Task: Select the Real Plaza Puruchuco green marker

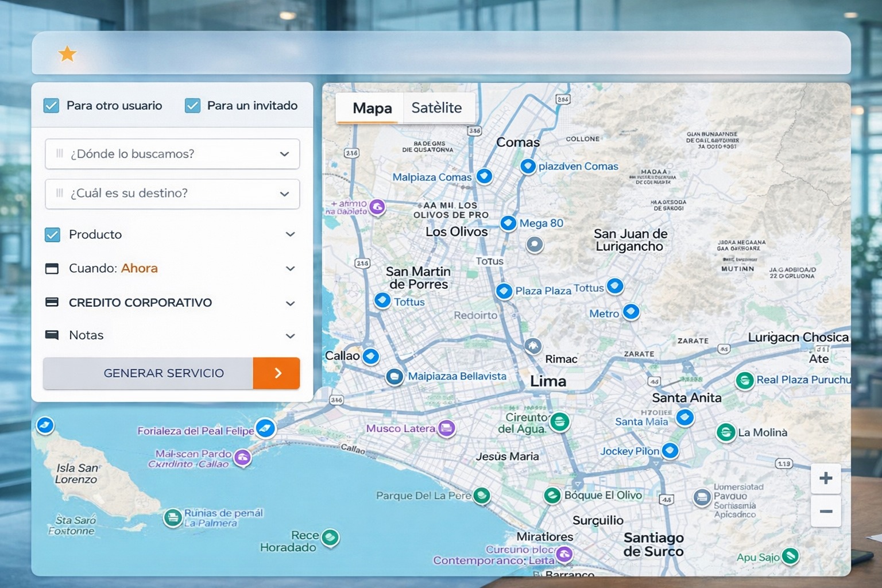Action: click(745, 380)
